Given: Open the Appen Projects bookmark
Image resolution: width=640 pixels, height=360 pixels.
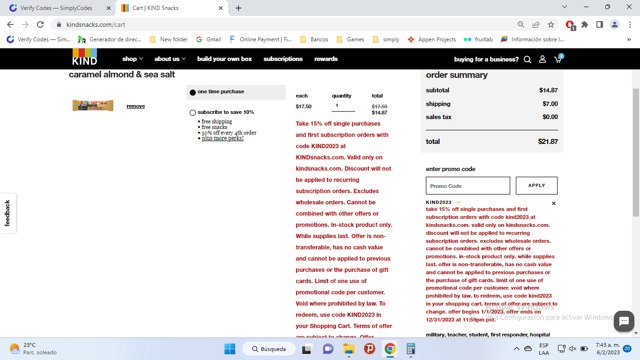Looking at the screenshot, I should [x=431, y=39].
